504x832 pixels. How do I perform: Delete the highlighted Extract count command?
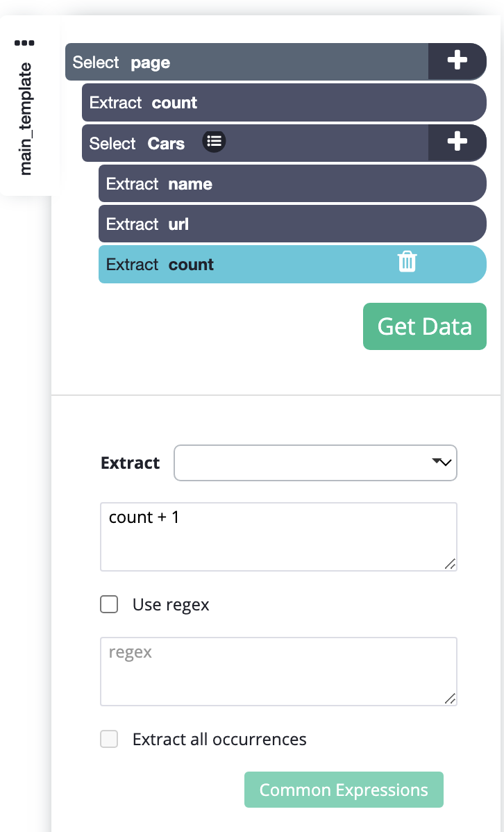pos(407,263)
